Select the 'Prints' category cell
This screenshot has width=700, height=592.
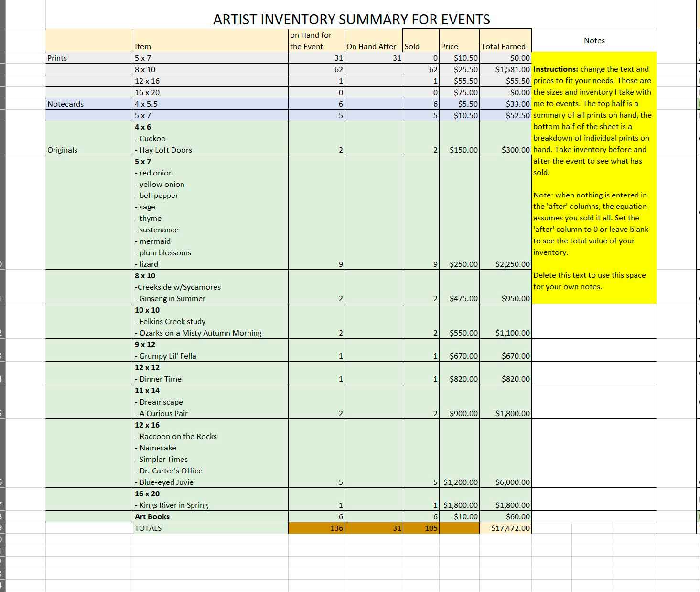57,58
